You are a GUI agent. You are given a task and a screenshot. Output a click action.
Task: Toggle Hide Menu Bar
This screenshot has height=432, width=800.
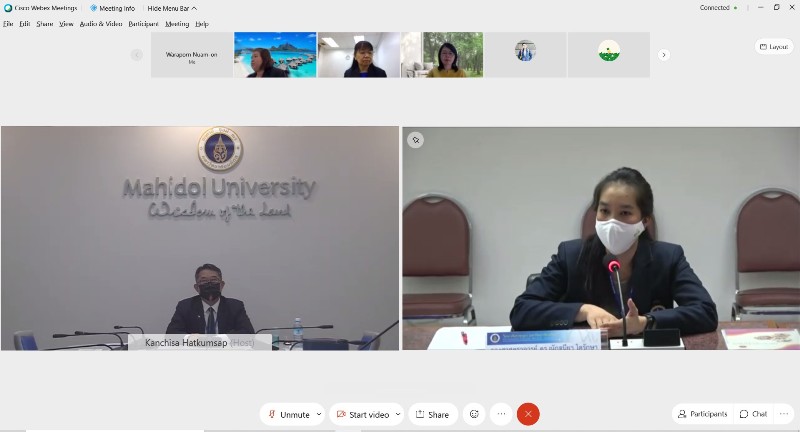tap(172, 8)
